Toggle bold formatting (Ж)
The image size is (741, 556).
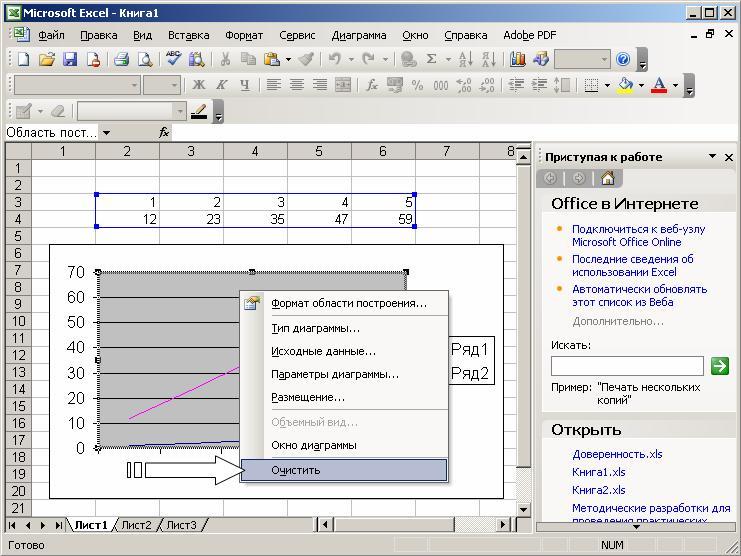pos(199,86)
